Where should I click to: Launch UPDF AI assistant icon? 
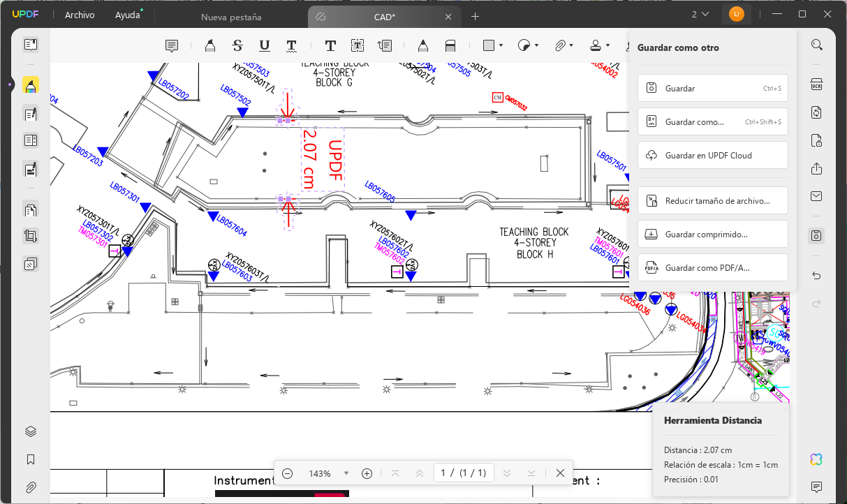coord(816,459)
